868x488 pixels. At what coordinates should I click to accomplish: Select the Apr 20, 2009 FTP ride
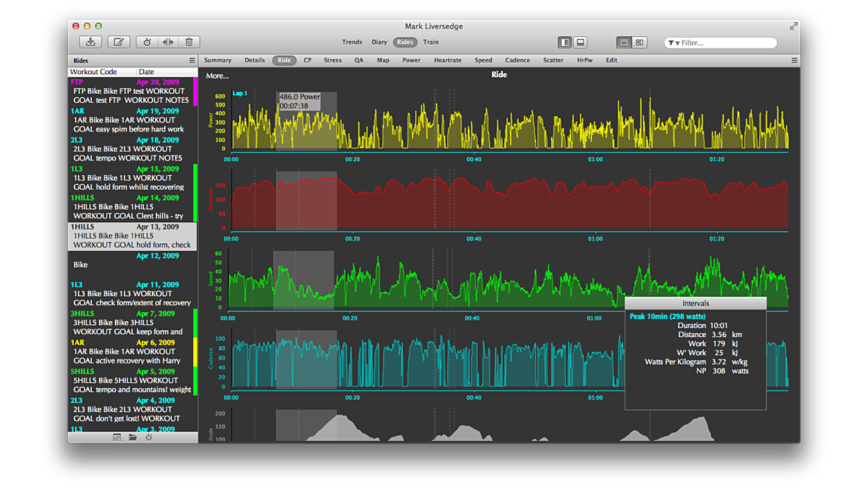pyautogui.click(x=131, y=91)
